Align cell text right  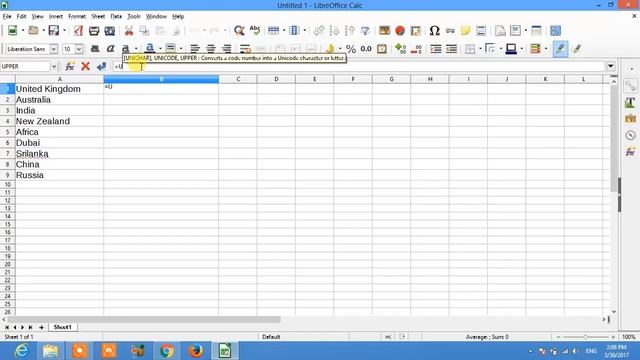point(226,49)
